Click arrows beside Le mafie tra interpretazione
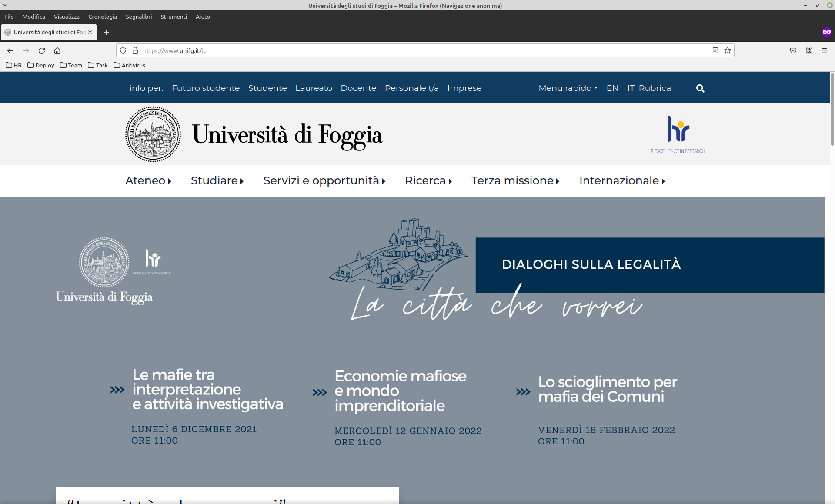Viewport: 835px width, 504px height. (x=117, y=390)
